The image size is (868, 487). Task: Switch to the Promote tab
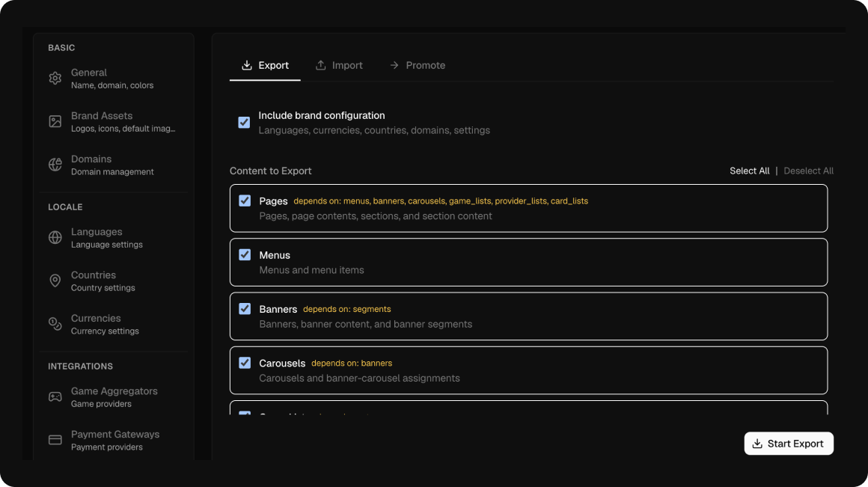[417, 65]
